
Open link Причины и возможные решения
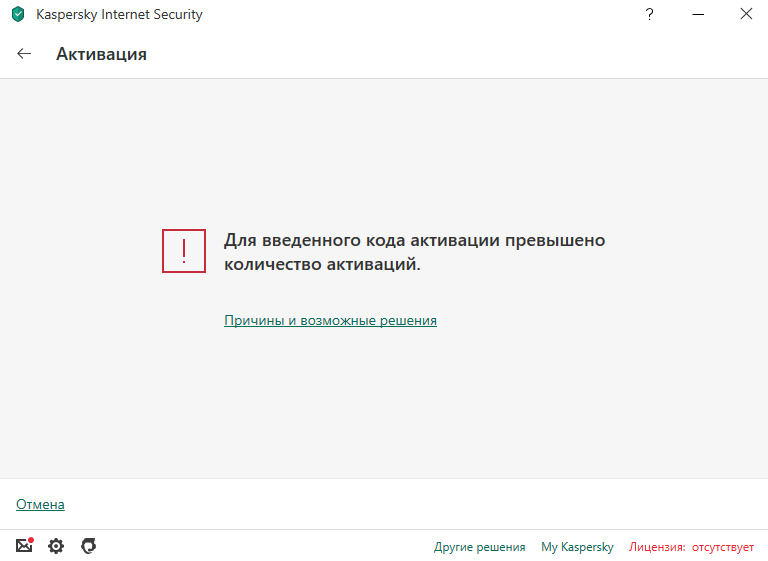click(x=330, y=320)
